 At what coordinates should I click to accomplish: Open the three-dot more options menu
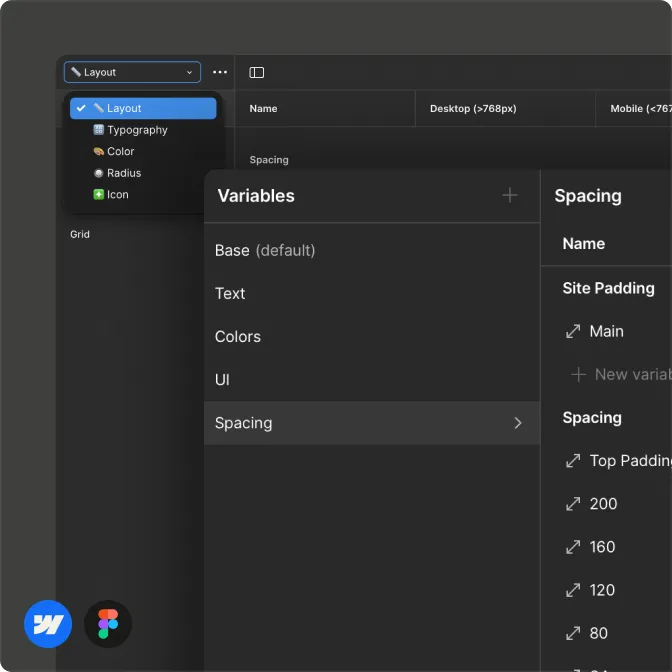[220, 72]
